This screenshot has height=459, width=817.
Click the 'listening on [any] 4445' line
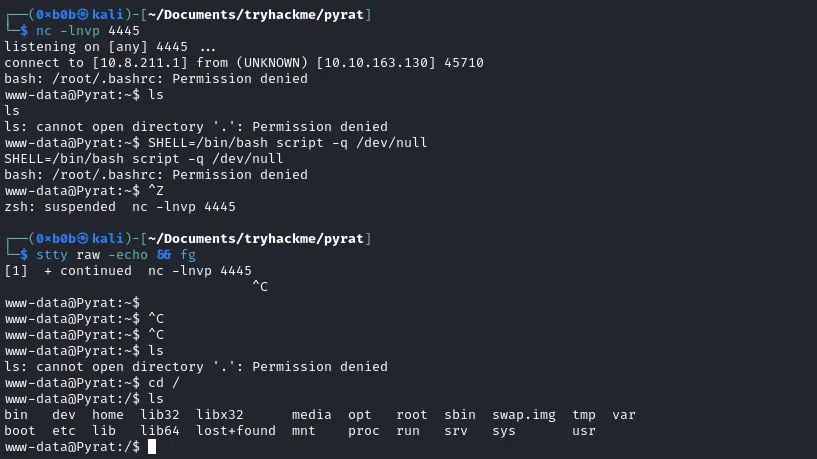[x=110, y=47]
